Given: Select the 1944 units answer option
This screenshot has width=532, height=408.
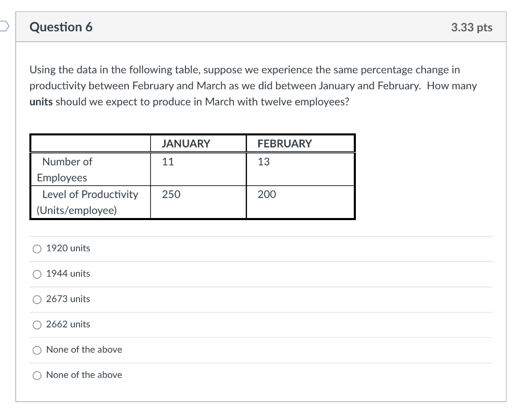Looking at the screenshot, I should [37, 274].
